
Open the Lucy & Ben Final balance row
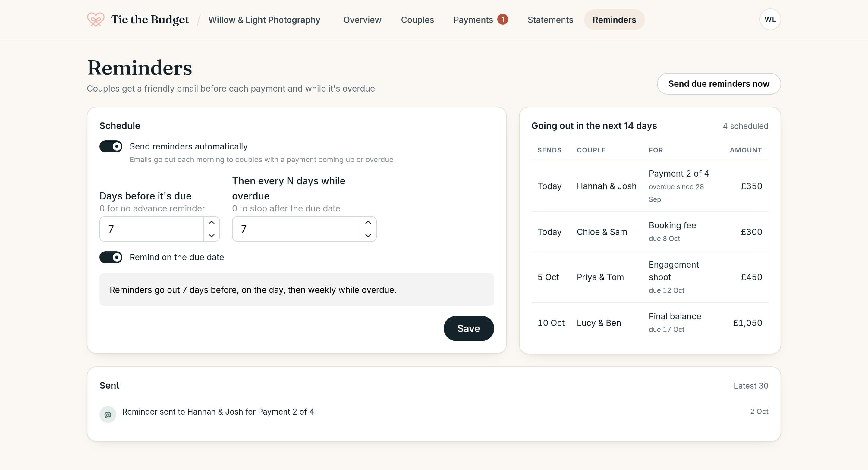(650, 323)
